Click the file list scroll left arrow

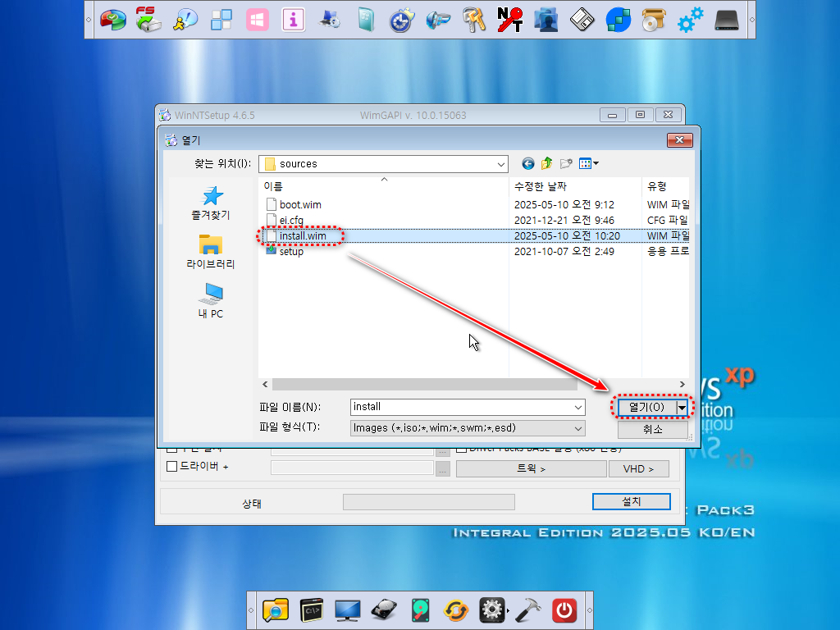(x=265, y=385)
